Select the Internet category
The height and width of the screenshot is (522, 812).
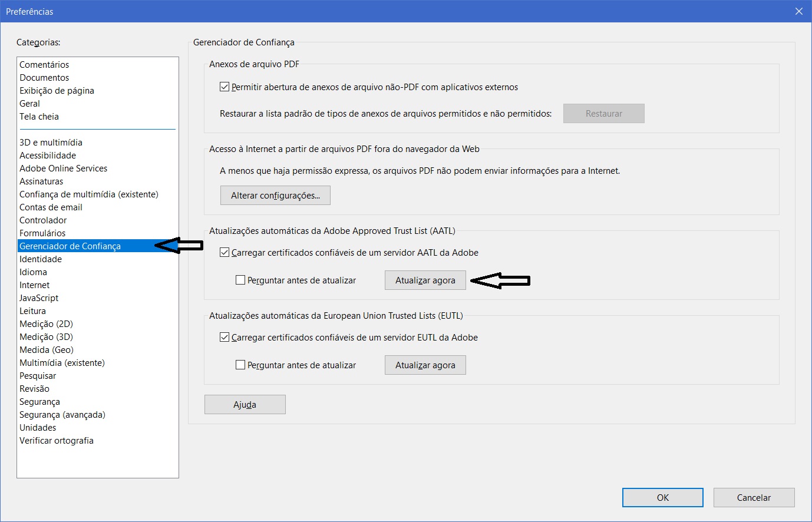tap(34, 285)
